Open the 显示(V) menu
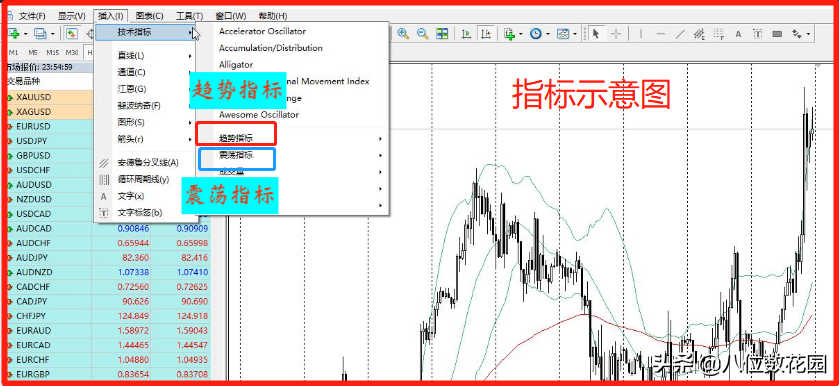The height and width of the screenshot is (386, 839). click(72, 16)
